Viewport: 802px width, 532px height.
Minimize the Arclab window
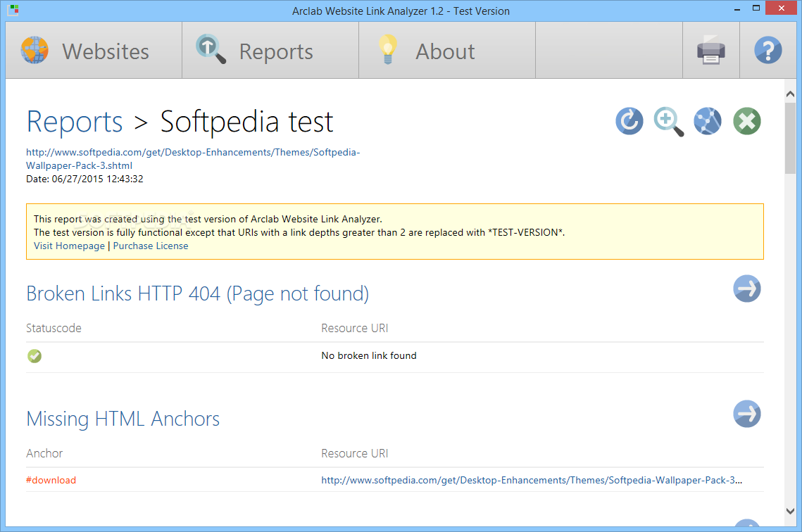(x=737, y=9)
